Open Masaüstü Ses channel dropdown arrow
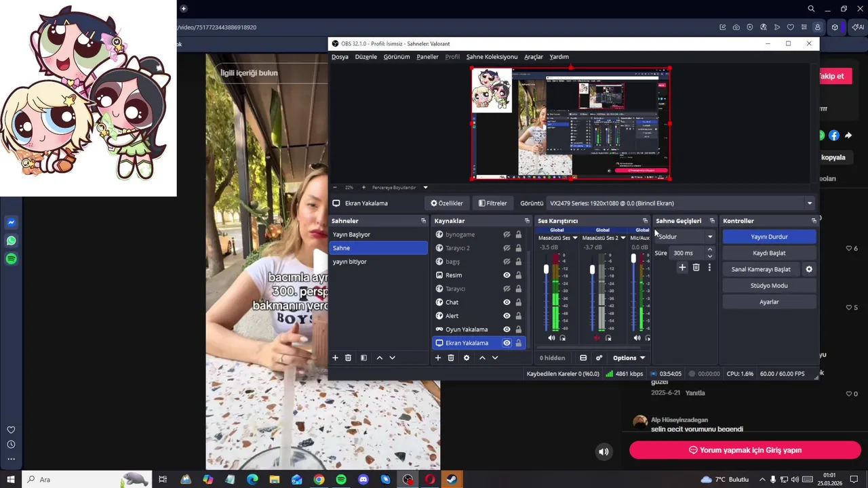Viewport: 868px width, 488px height. pos(575,238)
